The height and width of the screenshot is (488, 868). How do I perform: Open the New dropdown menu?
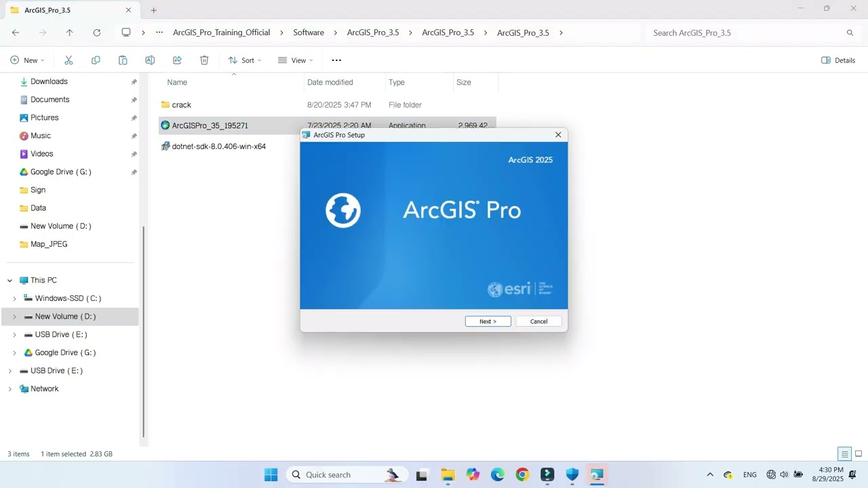[x=28, y=60]
